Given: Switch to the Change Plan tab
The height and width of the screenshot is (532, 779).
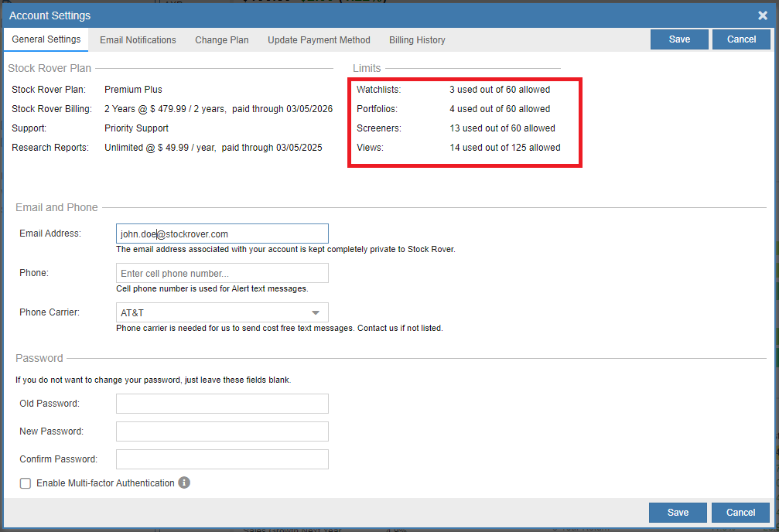Looking at the screenshot, I should [221, 39].
